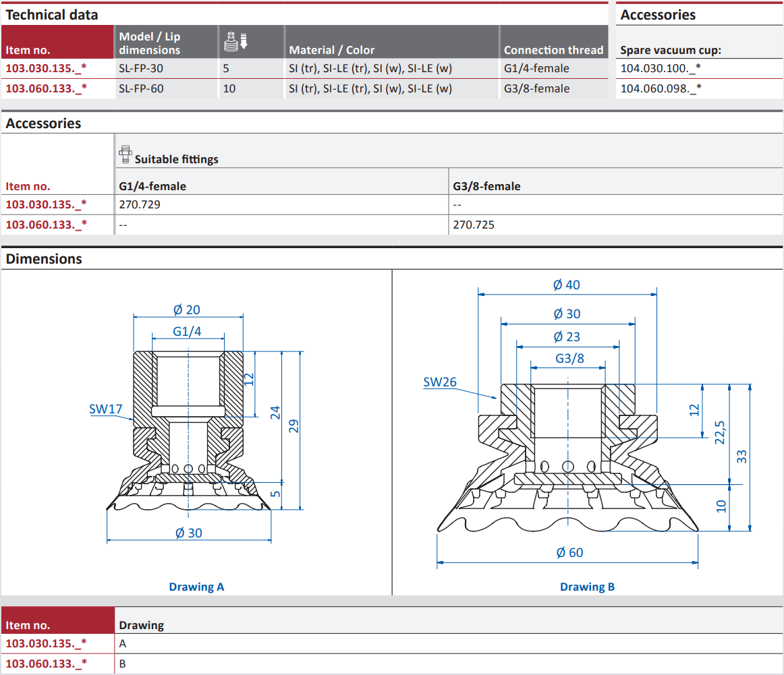Select item no. 103.060.133._* in Technical data
The height and width of the screenshot is (675, 784).
click(x=46, y=88)
